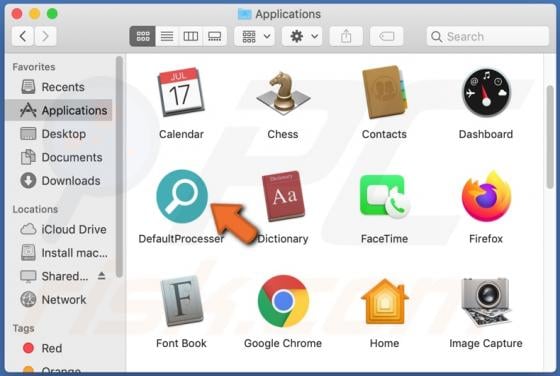
Task: Select the Chess application icon
Action: pos(283,92)
